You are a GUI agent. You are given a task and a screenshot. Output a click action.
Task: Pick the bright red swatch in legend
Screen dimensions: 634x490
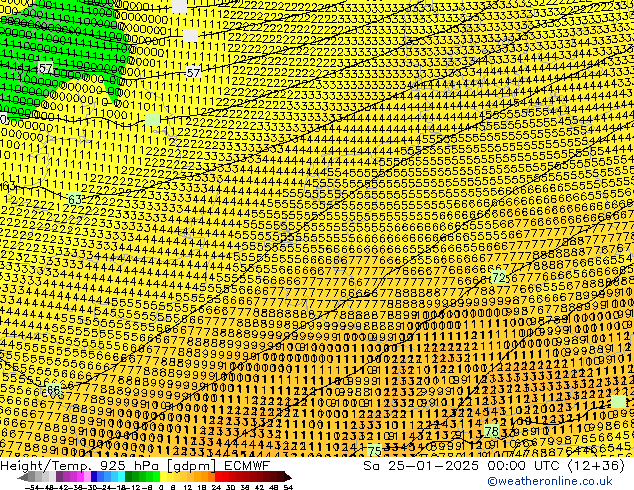[x=218, y=477]
